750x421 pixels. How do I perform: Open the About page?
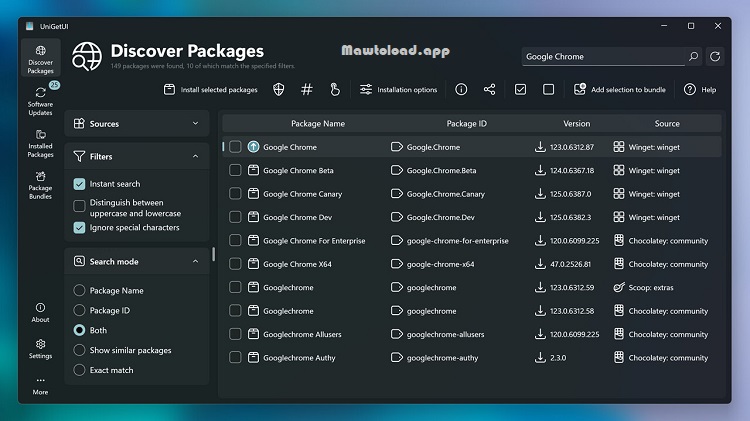pyautogui.click(x=41, y=312)
